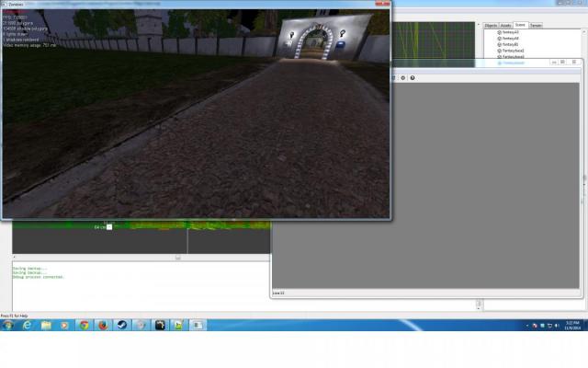This screenshot has width=588, height=368.
Task: Open the black app icon on the taskbar
Action: point(160,325)
